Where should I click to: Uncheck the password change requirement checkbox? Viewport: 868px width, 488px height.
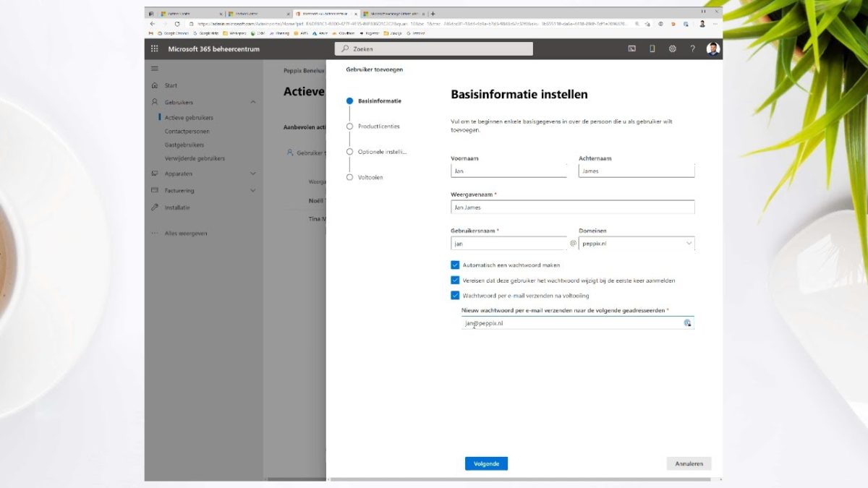click(x=456, y=280)
